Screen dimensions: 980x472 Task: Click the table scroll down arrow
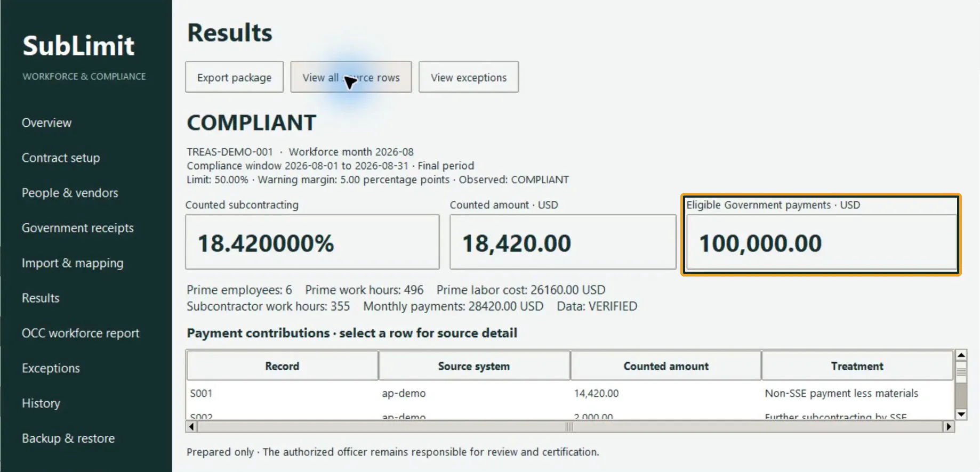click(961, 414)
